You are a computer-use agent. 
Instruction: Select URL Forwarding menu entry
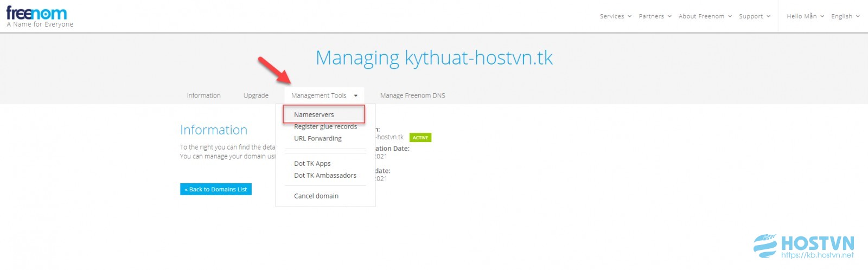pyautogui.click(x=318, y=138)
